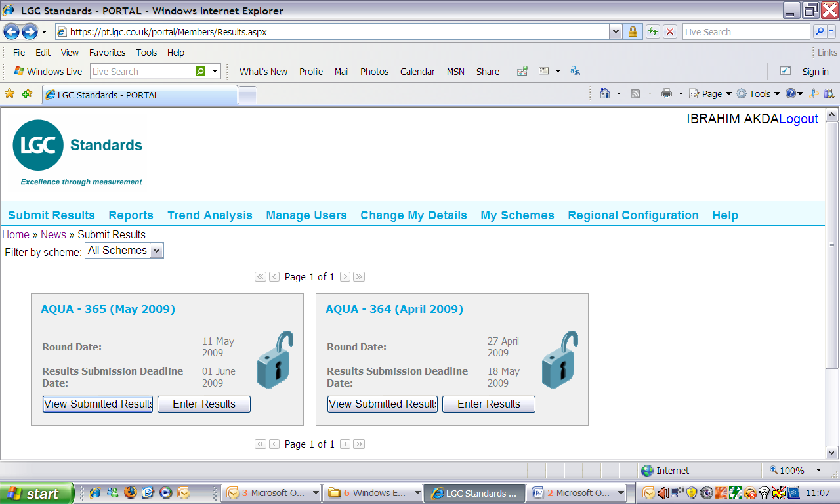This screenshot has height=504, width=840.
Task: Click the Refresh page icon
Action: [x=652, y=31]
